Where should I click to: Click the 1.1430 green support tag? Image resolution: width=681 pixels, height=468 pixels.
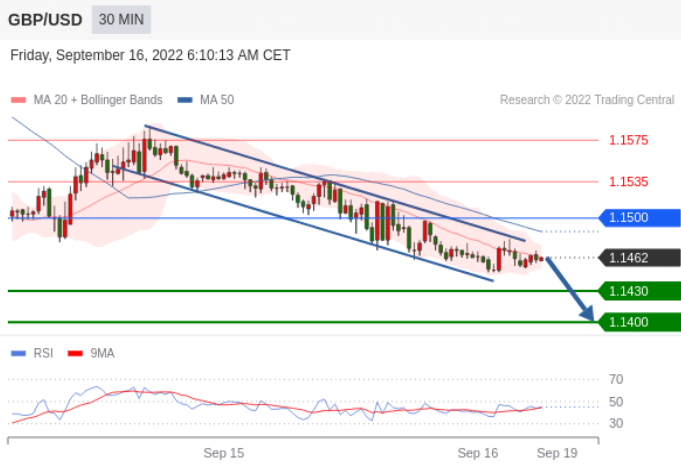(x=640, y=291)
